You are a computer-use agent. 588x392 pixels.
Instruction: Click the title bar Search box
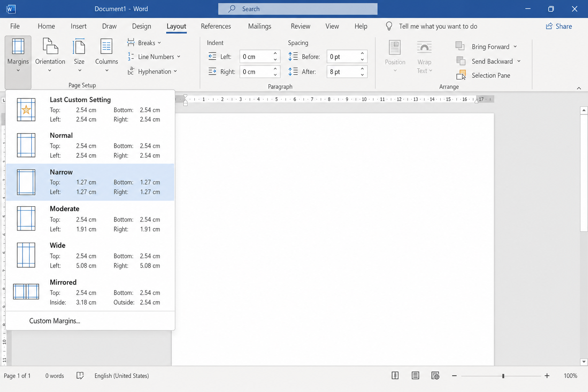298,9
